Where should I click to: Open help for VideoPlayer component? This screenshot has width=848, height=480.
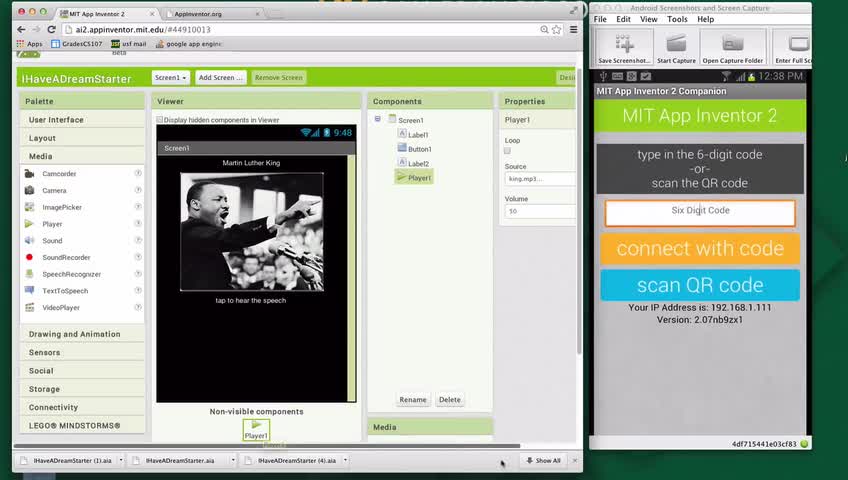(x=138, y=308)
